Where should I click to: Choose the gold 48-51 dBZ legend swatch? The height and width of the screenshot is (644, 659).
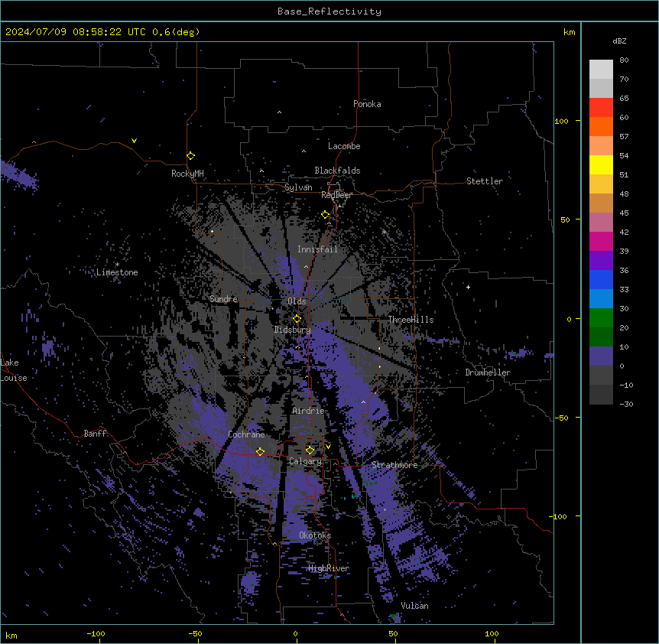(601, 184)
